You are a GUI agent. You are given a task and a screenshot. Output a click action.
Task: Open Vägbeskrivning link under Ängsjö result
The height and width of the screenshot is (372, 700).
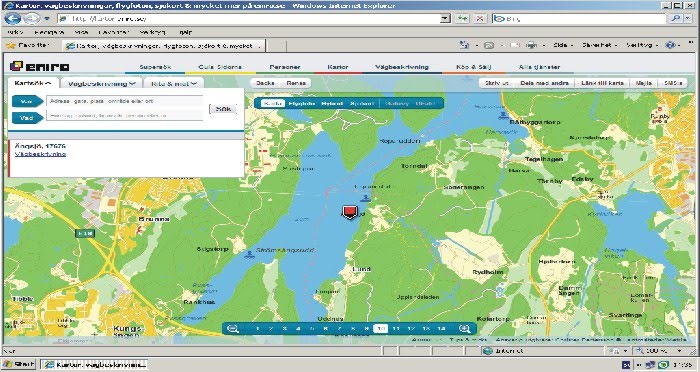[40, 154]
